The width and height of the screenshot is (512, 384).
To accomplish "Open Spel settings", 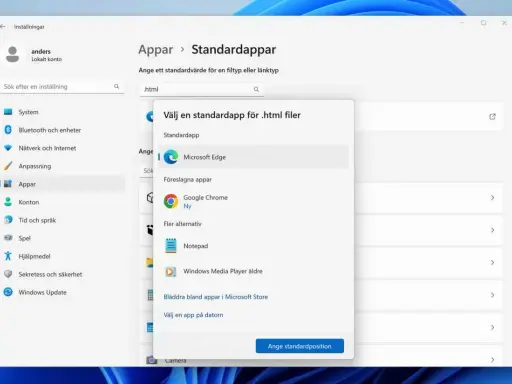I will pyautogui.click(x=63, y=238).
